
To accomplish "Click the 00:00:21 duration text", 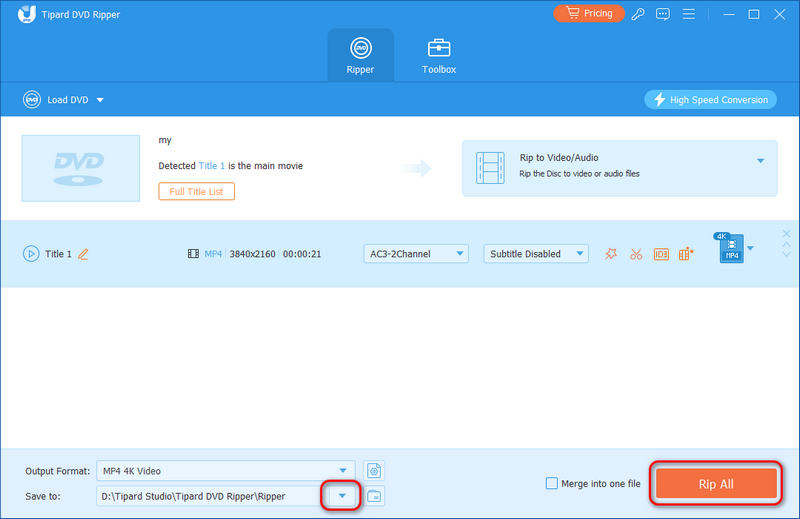I will tap(302, 254).
